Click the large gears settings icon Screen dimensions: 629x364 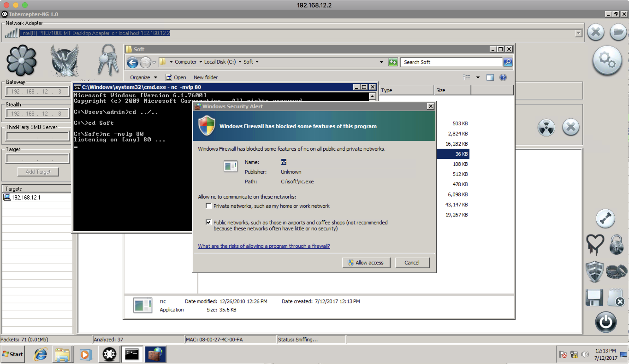[x=607, y=61]
